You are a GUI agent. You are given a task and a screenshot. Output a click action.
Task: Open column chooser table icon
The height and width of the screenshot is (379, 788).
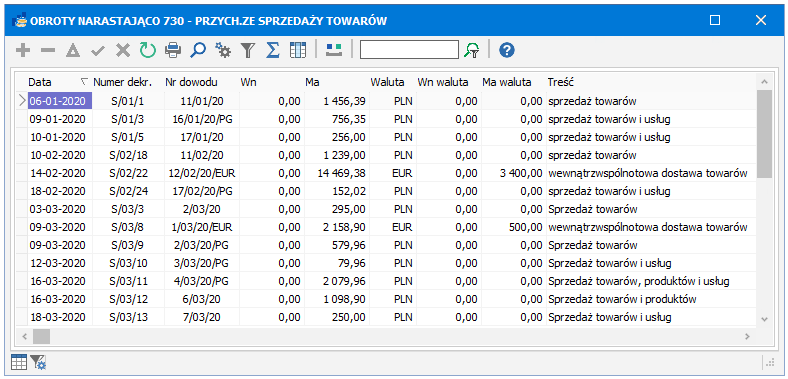click(298, 50)
